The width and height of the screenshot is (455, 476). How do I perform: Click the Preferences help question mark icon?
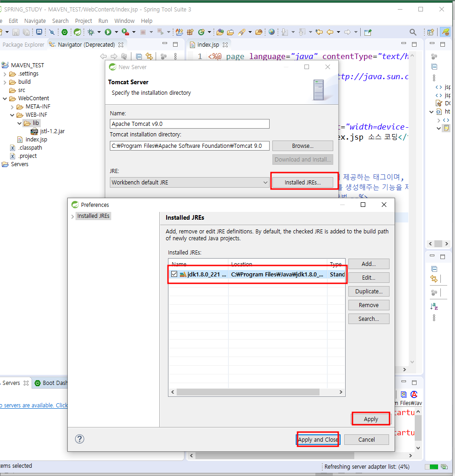tap(80, 439)
